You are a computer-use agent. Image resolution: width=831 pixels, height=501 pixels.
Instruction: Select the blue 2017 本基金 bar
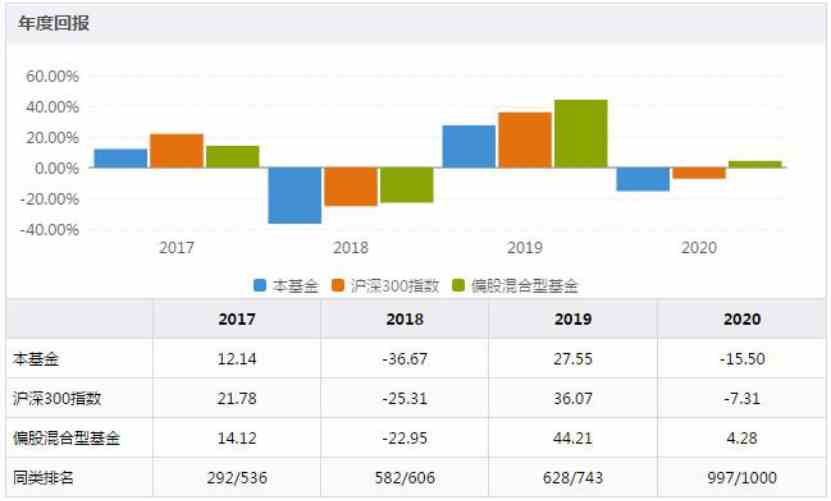tap(121, 159)
